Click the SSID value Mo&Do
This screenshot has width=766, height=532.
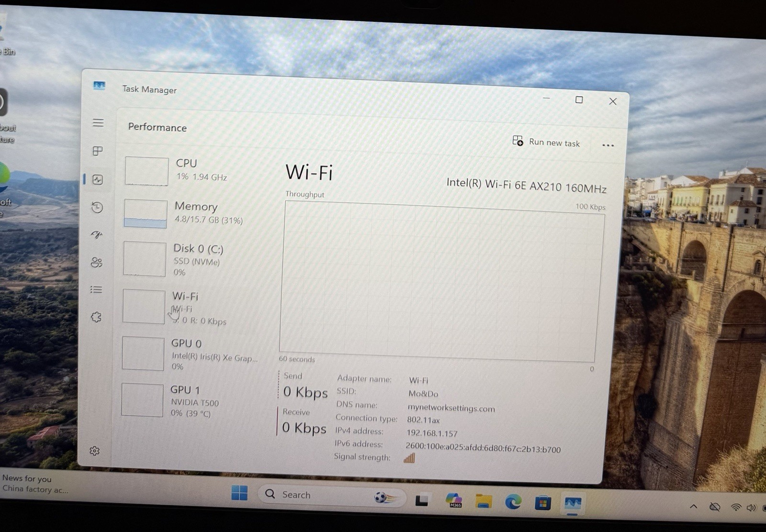[x=423, y=394]
